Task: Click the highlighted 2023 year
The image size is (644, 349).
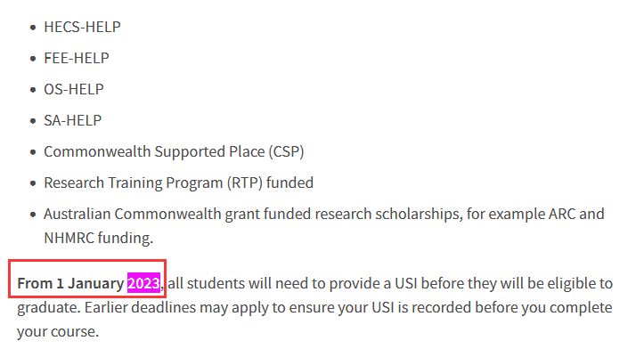Action: 143,283
